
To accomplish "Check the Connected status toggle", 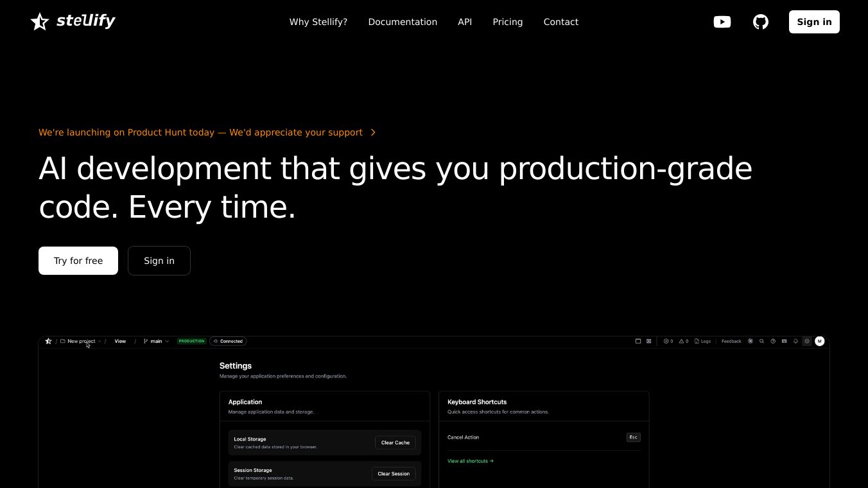I will [228, 341].
